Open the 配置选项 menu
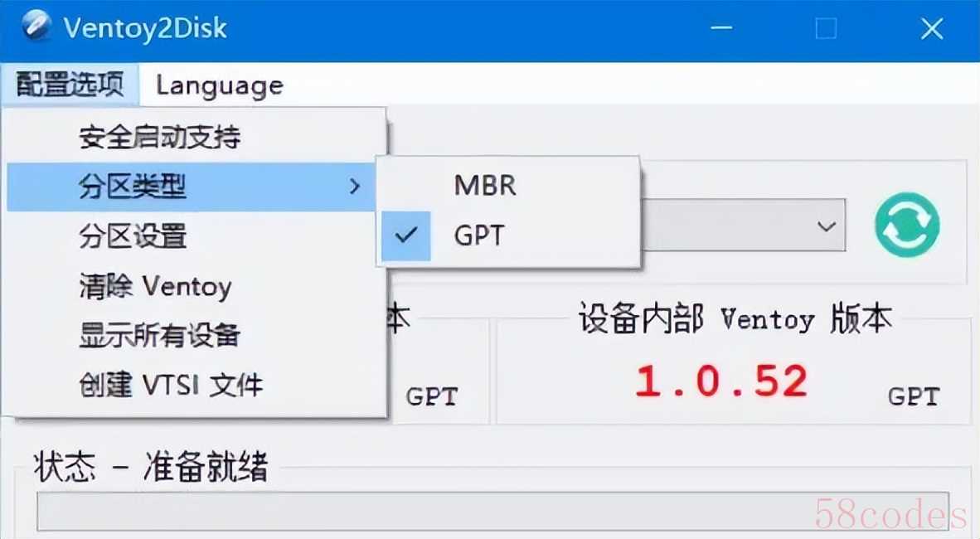 [70, 84]
